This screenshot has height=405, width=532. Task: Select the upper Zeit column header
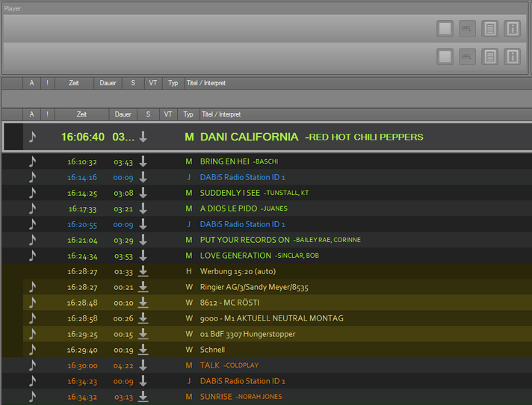coord(74,83)
